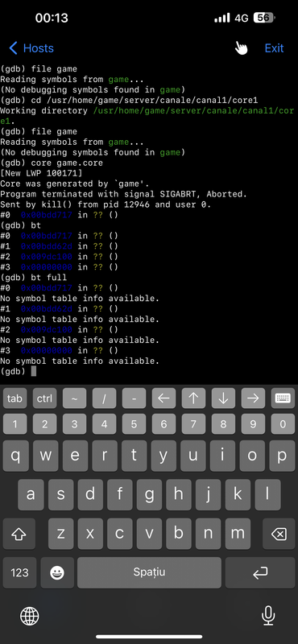Viewport: 298px width, 644px height.
Task: Tap the letter w key
Action: tap(45, 456)
